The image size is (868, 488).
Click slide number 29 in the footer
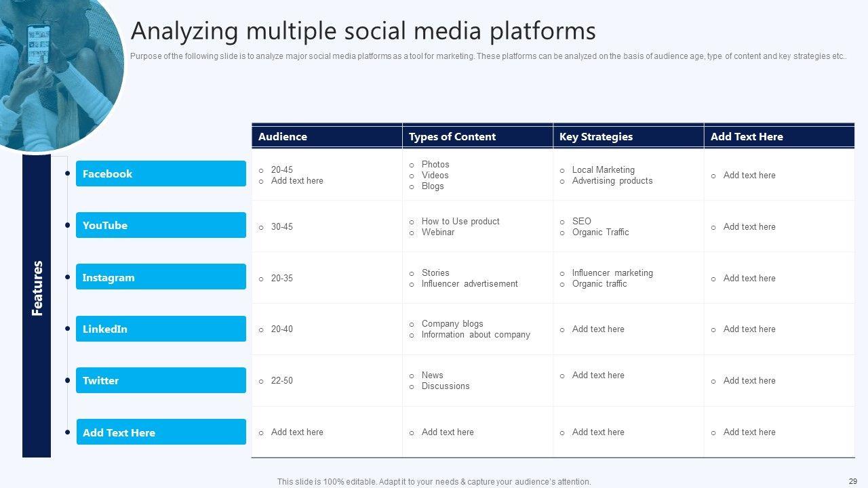click(x=852, y=481)
